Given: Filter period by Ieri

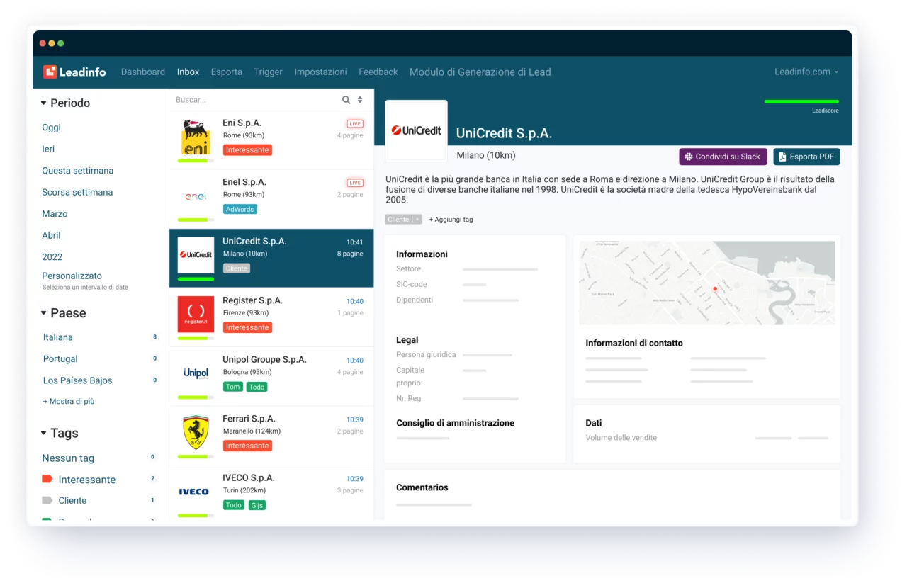Looking at the screenshot, I should [x=48, y=149].
